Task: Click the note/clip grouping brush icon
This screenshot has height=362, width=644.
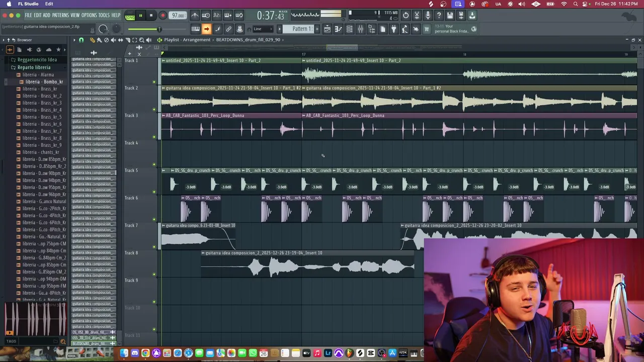Action: (x=217, y=29)
